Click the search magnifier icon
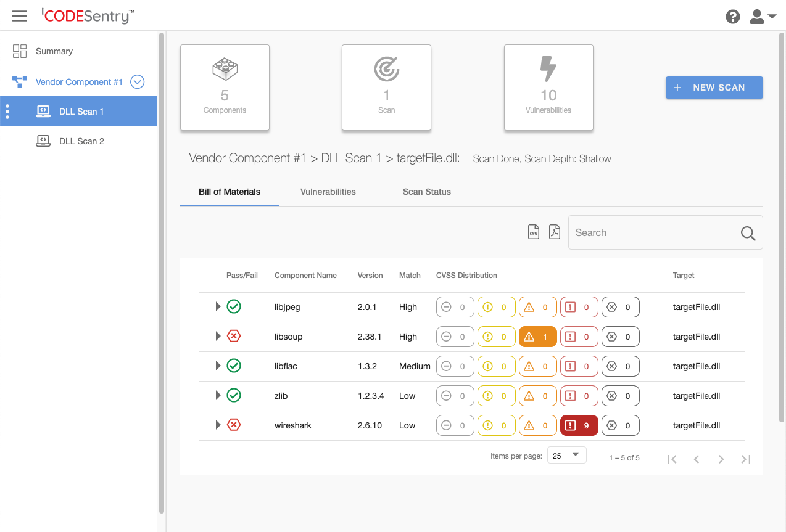786x532 pixels. tap(748, 234)
